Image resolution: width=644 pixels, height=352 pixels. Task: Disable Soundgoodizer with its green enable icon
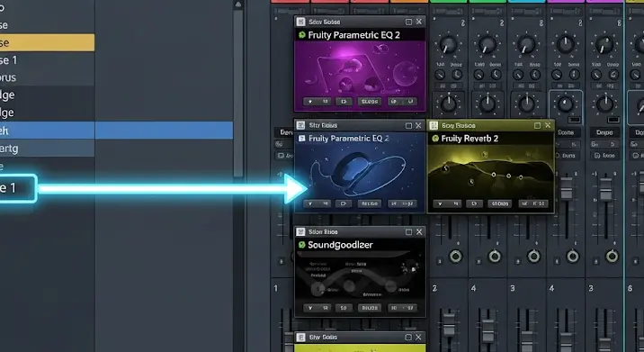point(302,245)
